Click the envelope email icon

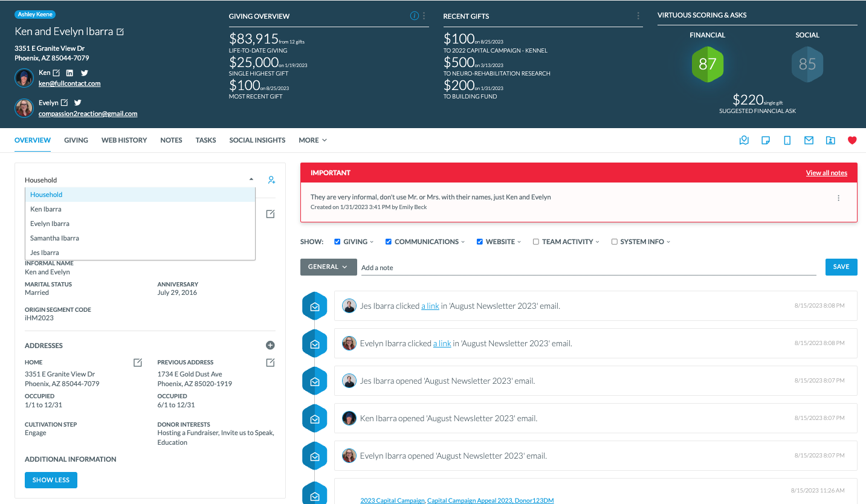coord(809,140)
